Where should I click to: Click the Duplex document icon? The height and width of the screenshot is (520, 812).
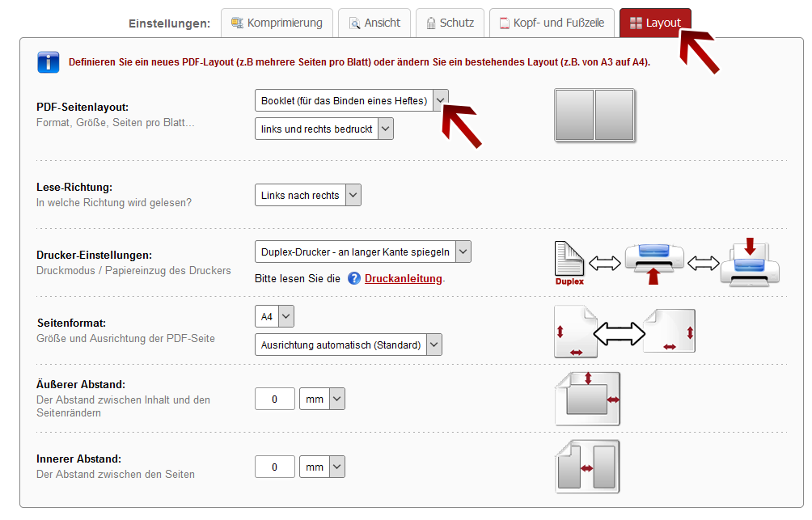pyautogui.click(x=569, y=263)
